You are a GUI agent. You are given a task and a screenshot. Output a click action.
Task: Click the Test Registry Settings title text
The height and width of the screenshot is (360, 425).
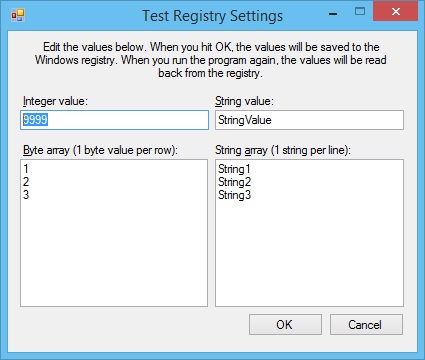213,16
